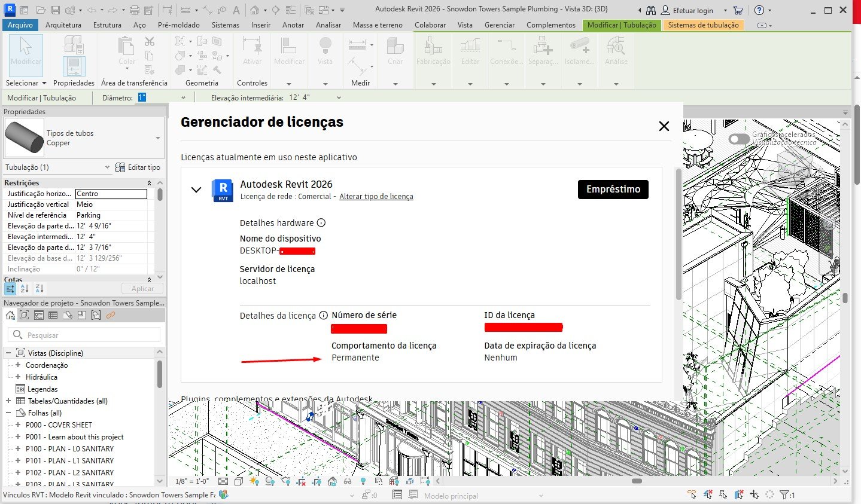Click the 1/8" = 1'-0" view scale

click(x=192, y=481)
